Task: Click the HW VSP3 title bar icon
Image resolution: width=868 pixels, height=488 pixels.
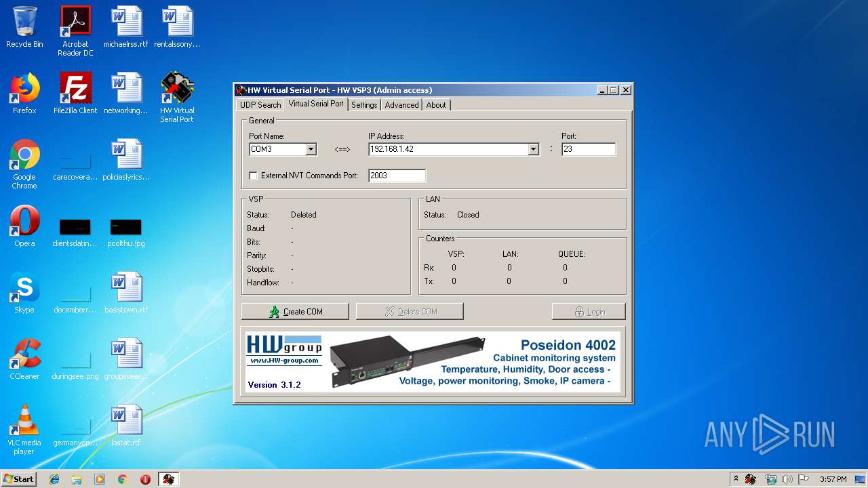Action: [240, 90]
